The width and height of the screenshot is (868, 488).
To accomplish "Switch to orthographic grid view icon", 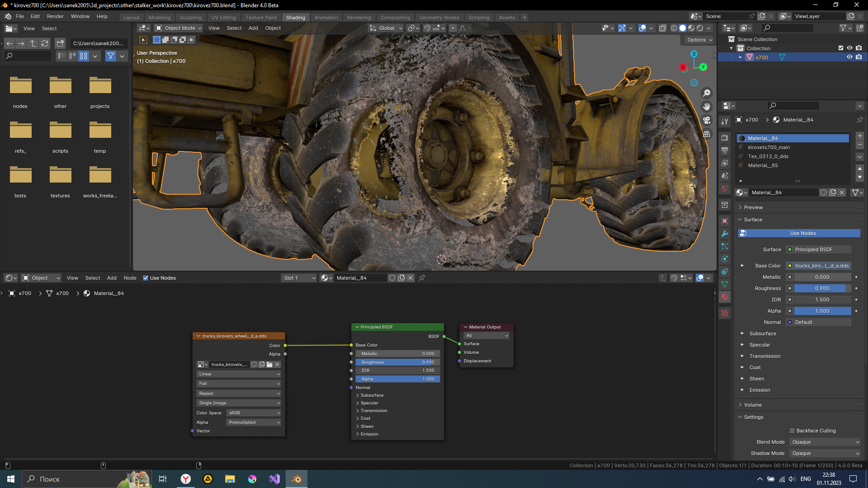I will 707,134.
